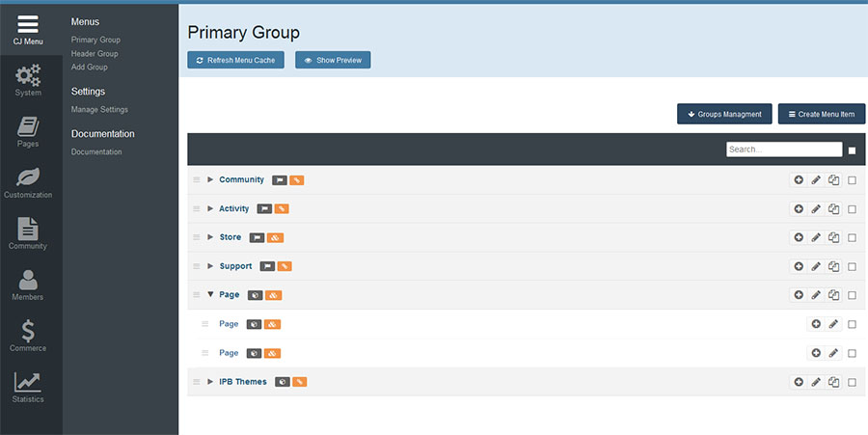Open the Statistics chart icon

pyautogui.click(x=28, y=385)
